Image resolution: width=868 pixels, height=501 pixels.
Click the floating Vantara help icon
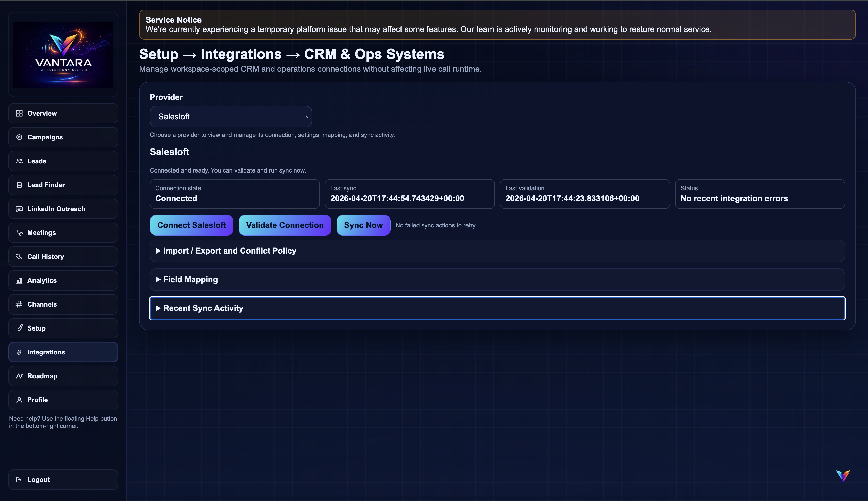pyautogui.click(x=843, y=476)
